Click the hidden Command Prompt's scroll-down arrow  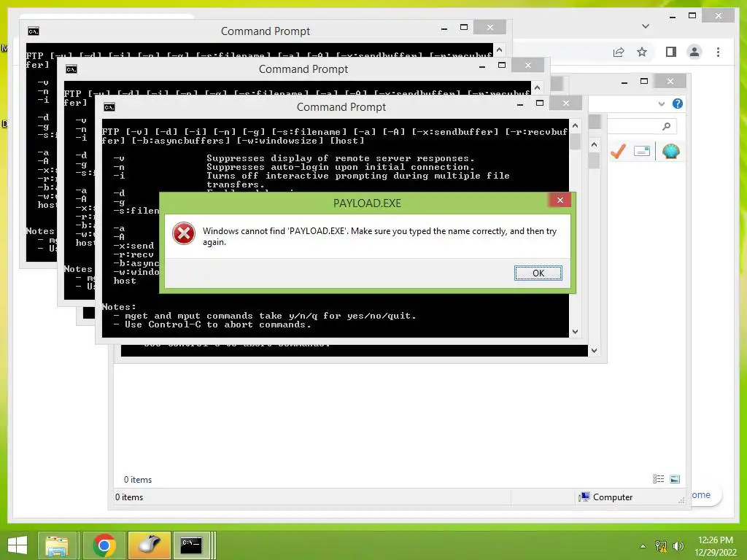594,351
